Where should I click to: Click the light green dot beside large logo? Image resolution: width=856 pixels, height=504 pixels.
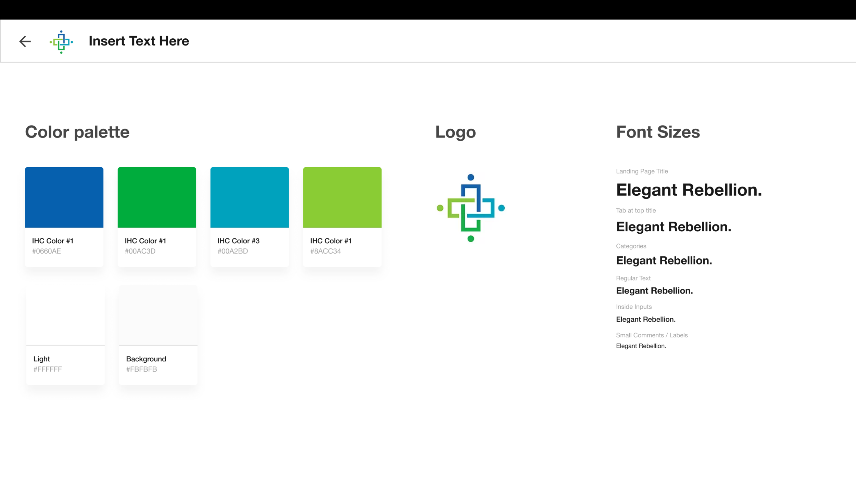click(x=440, y=208)
